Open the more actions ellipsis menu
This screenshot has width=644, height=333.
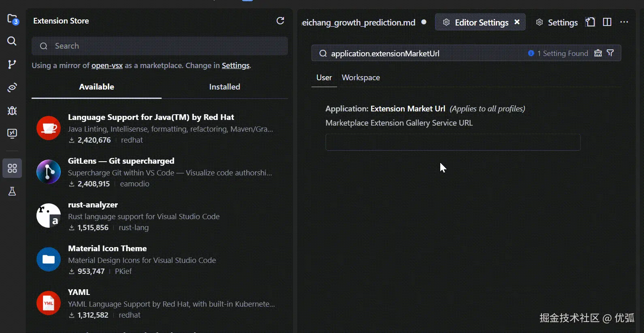pyautogui.click(x=624, y=22)
